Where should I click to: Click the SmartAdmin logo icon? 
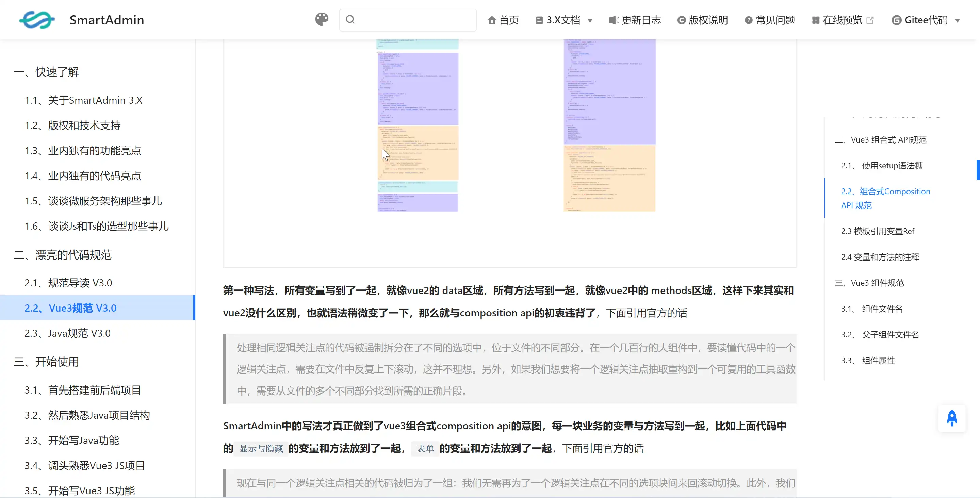[36, 20]
